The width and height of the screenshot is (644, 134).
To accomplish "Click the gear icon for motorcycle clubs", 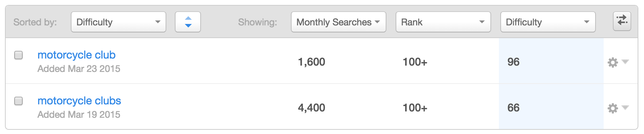I will click(x=613, y=108).
